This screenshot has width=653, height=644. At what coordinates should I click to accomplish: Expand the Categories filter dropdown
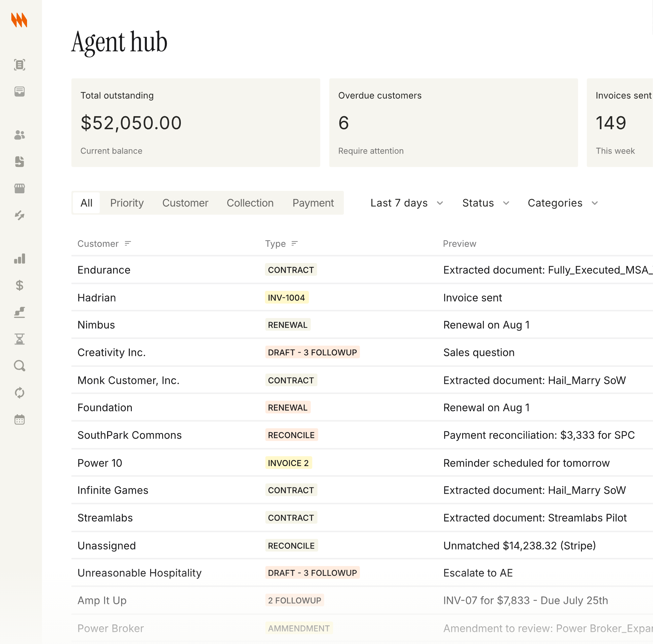[x=563, y=203]
